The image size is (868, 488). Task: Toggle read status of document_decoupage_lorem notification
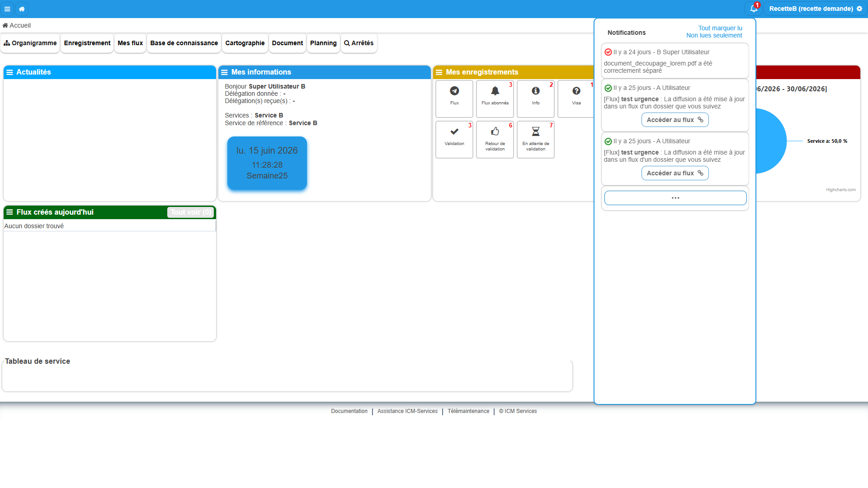point(608,52)
